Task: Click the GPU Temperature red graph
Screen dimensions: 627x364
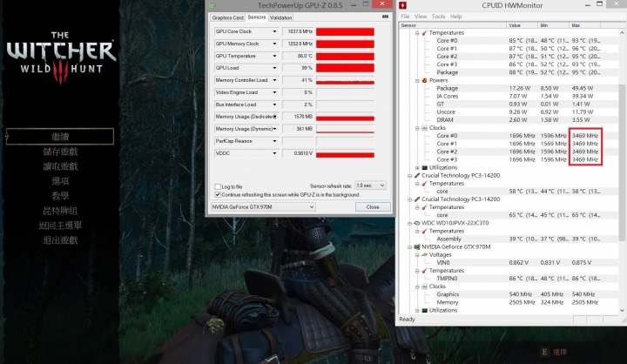Action: pyautogui.click(x=345, y=56)
